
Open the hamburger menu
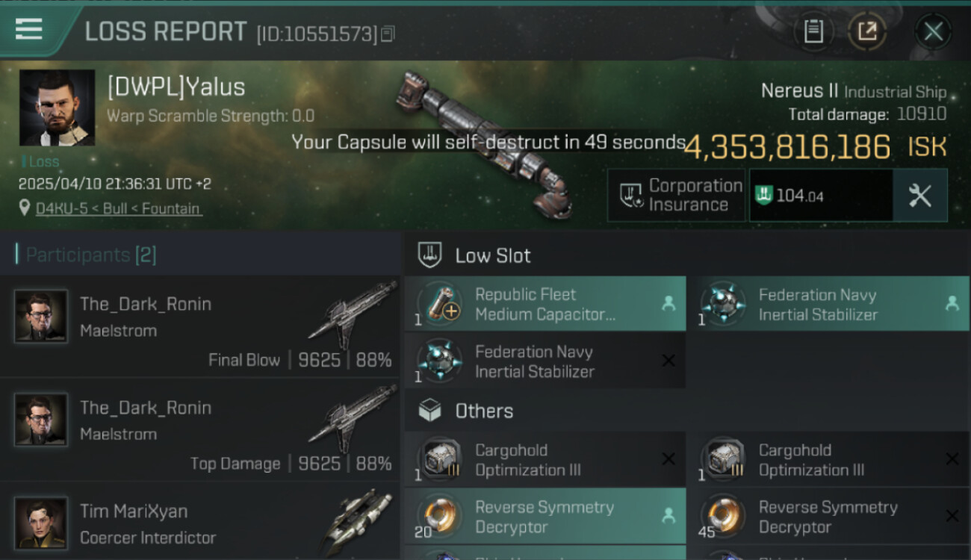(29, 29)
